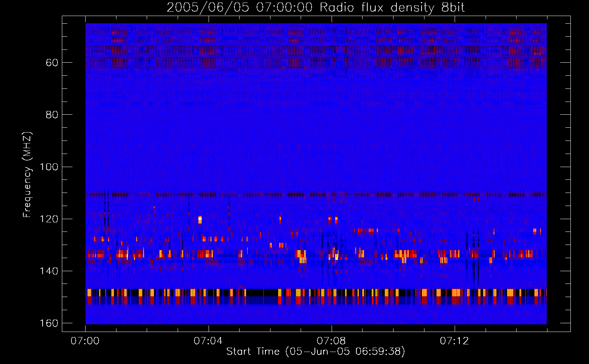Click the 07:12 time tick label
The width and height of the screenshot is (589, 364).
coord(454,341)
